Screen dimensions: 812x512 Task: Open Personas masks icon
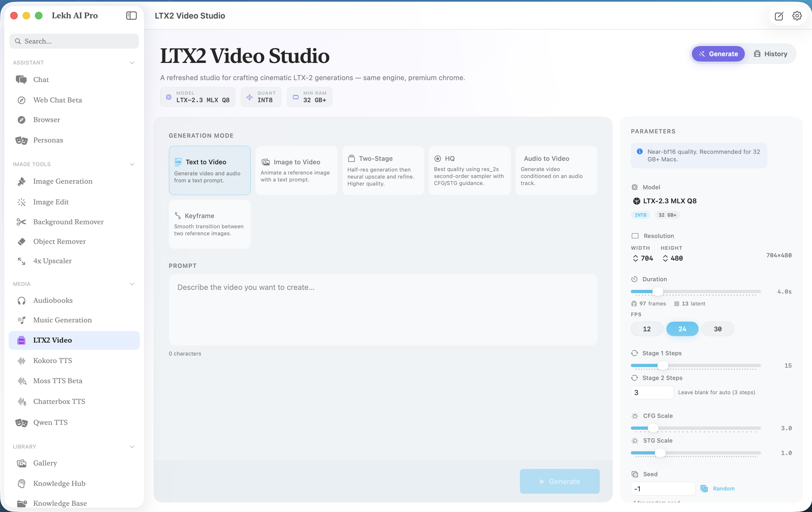tap(21, 140)
